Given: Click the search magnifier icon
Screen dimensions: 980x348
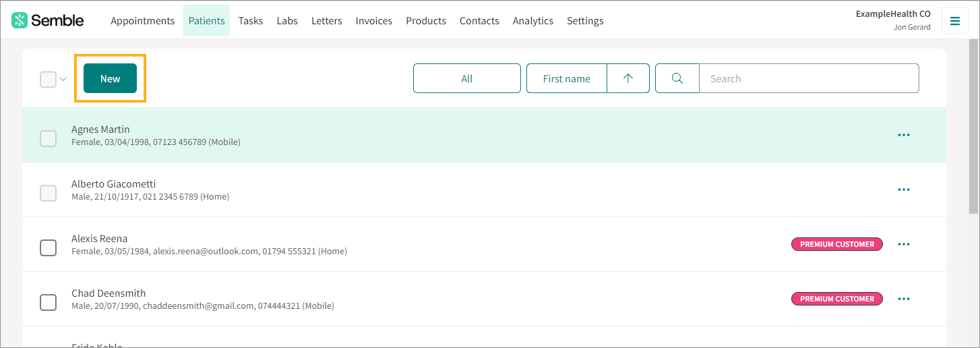Looking at the screenshot, I should click(x=677, y=78).
